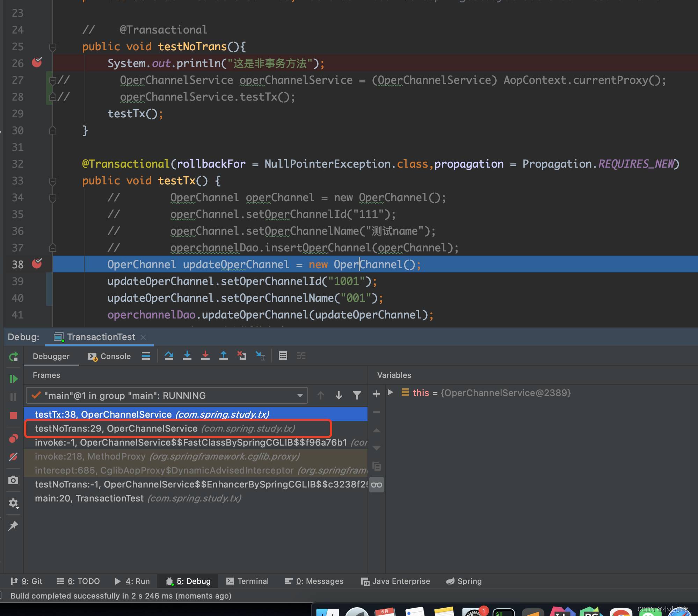Click the Step Into icon
698x616 pixels.
coord(187,356)
